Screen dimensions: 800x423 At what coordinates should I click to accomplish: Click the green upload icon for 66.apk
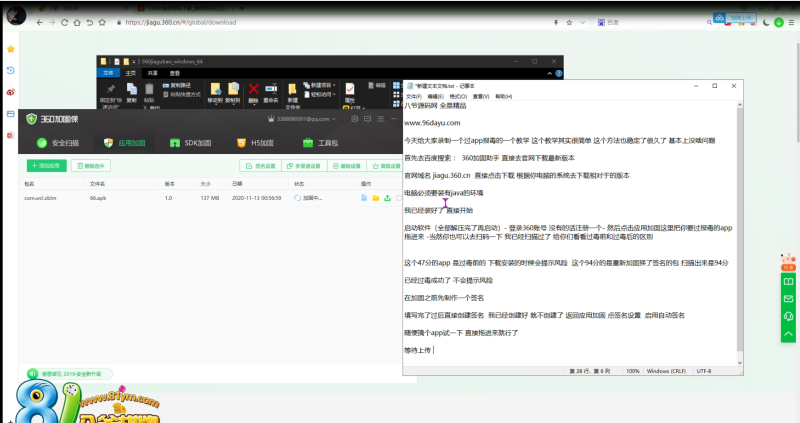387,198
